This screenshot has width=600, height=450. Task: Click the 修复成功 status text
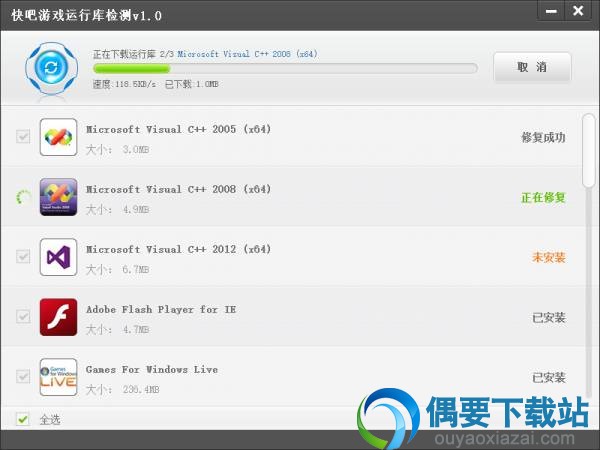tap(543, 137)
